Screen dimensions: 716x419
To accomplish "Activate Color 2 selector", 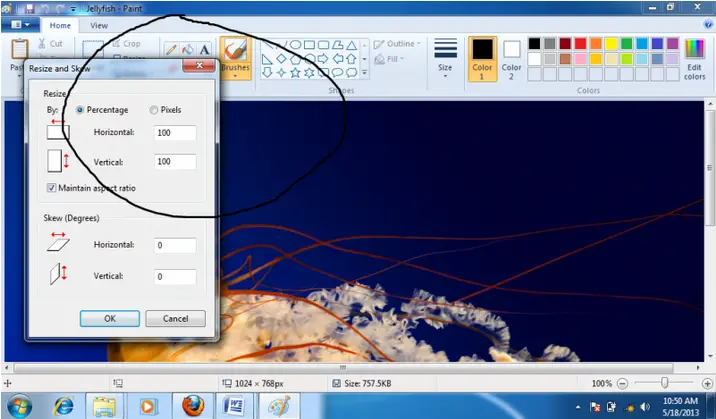I will (511, 59).
